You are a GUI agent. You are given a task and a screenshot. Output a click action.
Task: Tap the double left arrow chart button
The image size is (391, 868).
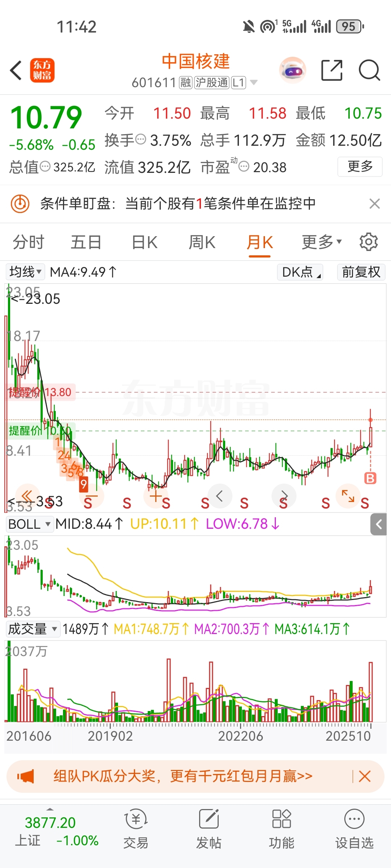pyautogui.click(x=27, y=495)
